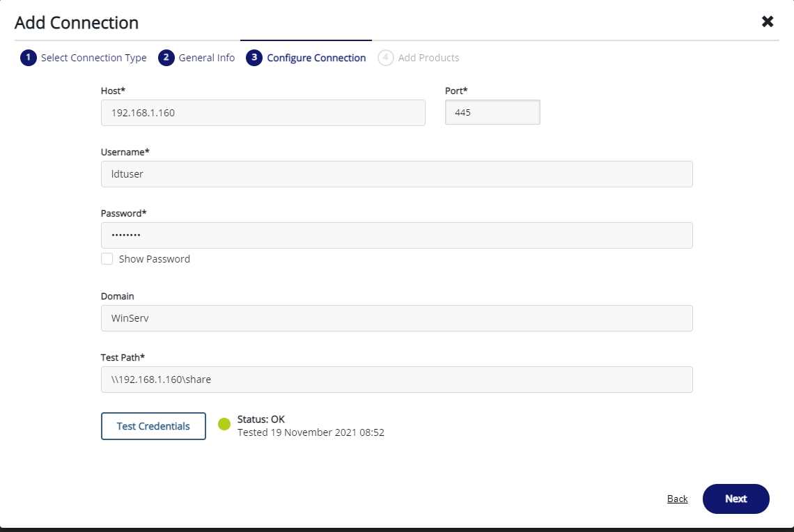This screenshot has height=532, width=794.
Task: Click the greyed-out step 4 circle
Action: click(x=385, y=58)
